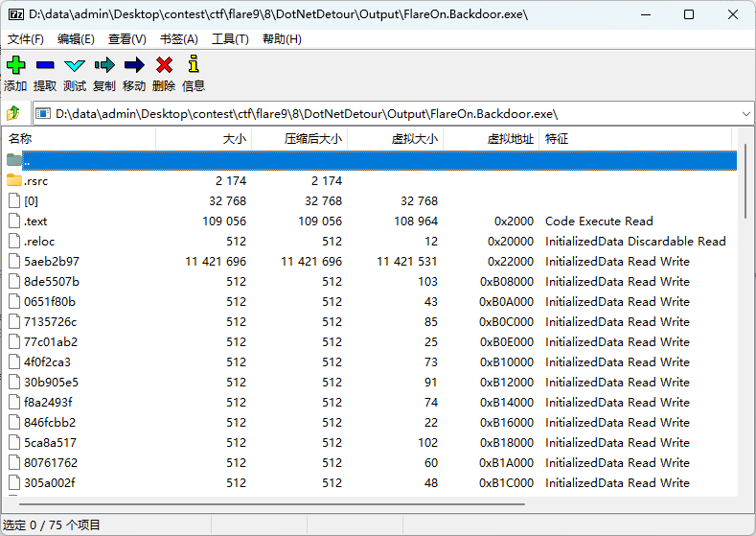Open the 书签(A) menu

(179, 39)
